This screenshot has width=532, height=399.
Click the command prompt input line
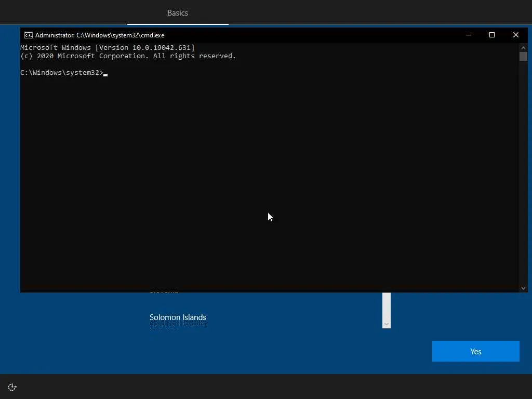coord(64,73)
